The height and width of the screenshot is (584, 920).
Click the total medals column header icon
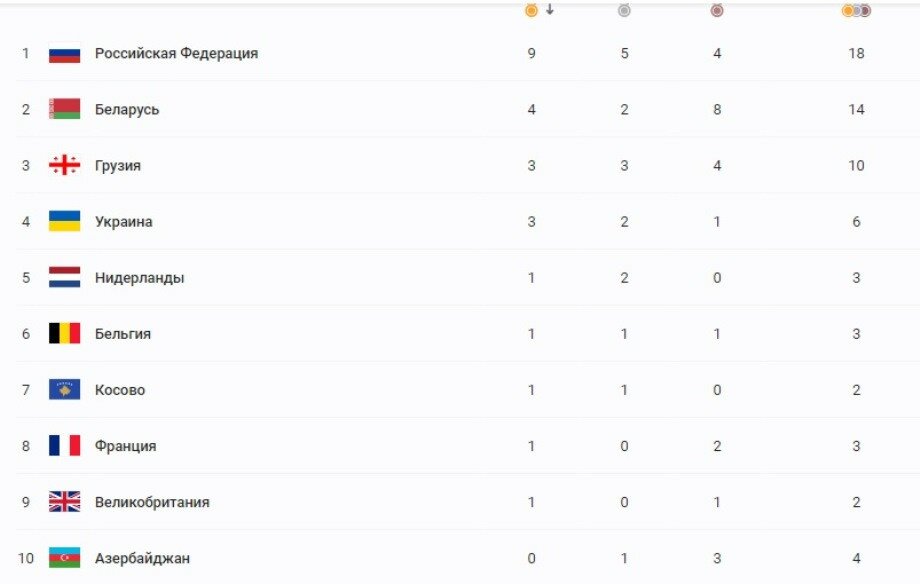click(x=856, y=11)
